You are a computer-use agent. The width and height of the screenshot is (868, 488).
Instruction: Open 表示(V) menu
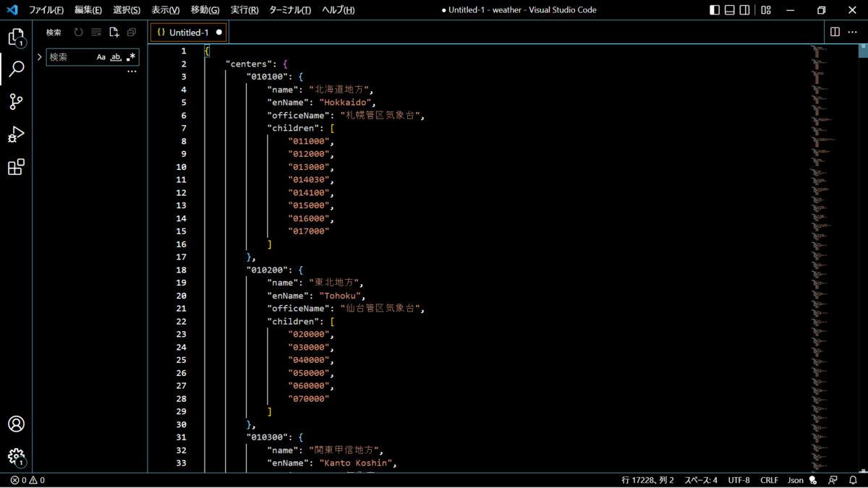(166, 10)
